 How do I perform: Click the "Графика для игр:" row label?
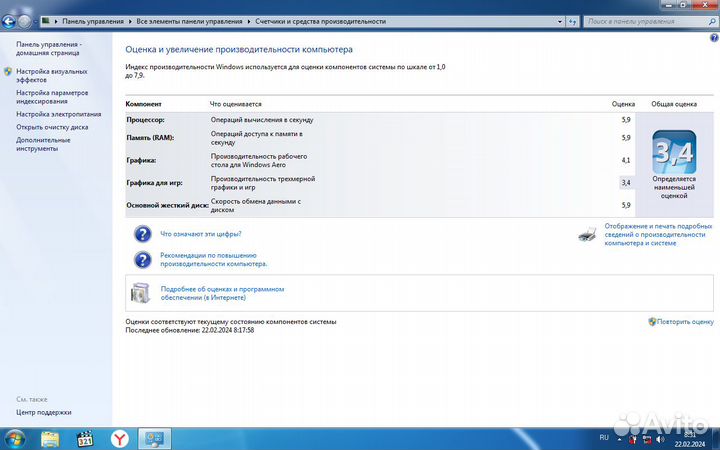(154, 183)
